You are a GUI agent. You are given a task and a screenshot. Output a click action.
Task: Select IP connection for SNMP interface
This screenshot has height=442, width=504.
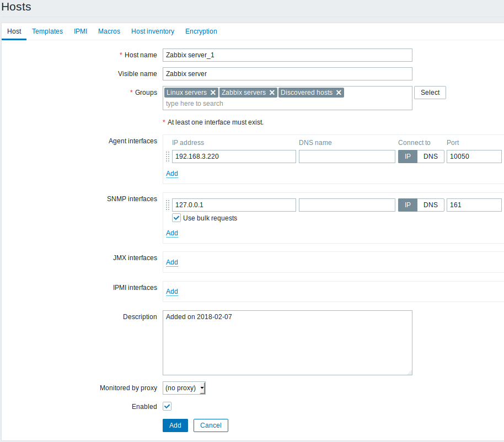(x=408, y=205)
